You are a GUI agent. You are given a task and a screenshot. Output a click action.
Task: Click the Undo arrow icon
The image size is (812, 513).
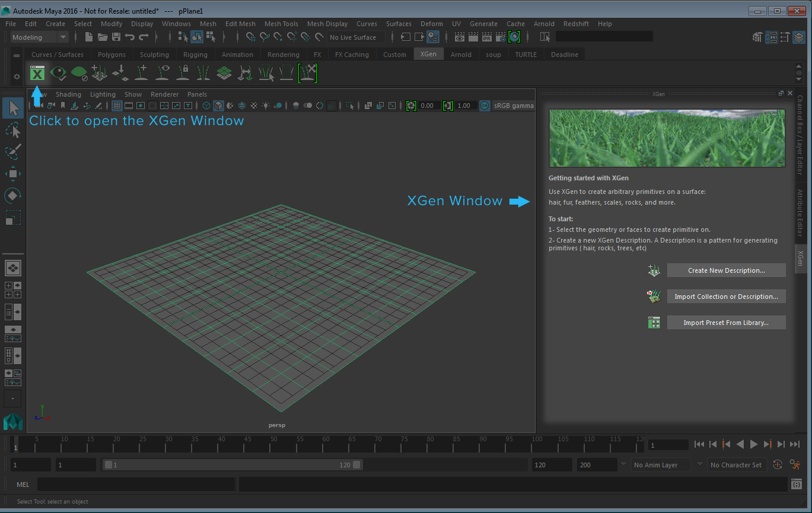point(130,37)
